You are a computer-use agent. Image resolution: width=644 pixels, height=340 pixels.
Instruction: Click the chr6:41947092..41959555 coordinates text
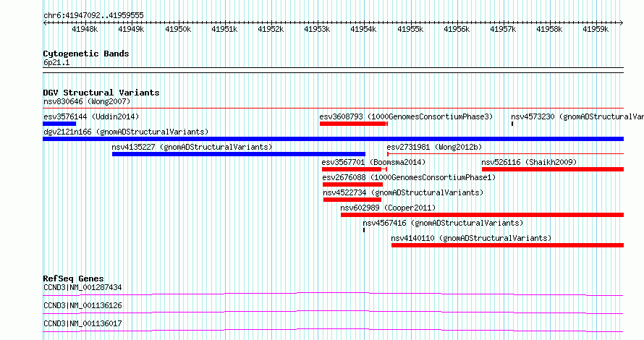pyautogui.click(x=93, y=16)
